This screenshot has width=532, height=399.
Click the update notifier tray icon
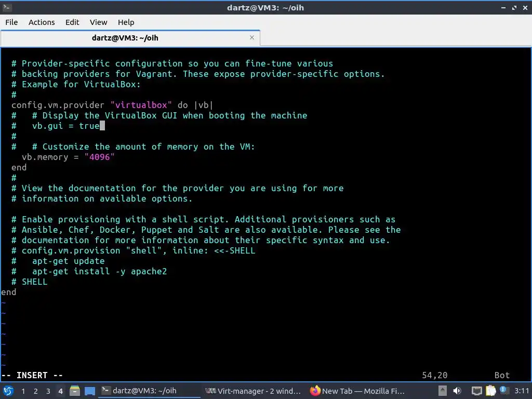pyautogui.click(x=503, y=390)
